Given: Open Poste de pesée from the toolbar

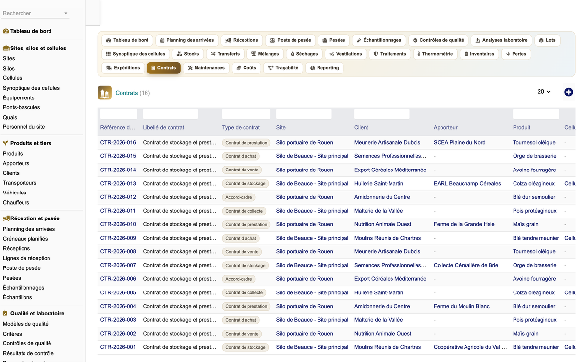Looking at the screenshot, I should pyautogui.click(x=291, y=40).
